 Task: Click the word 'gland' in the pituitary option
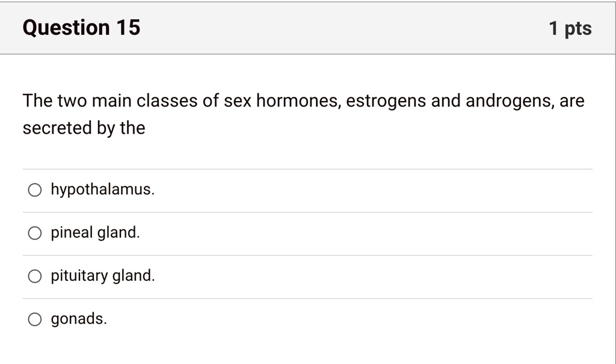(133, 276)
